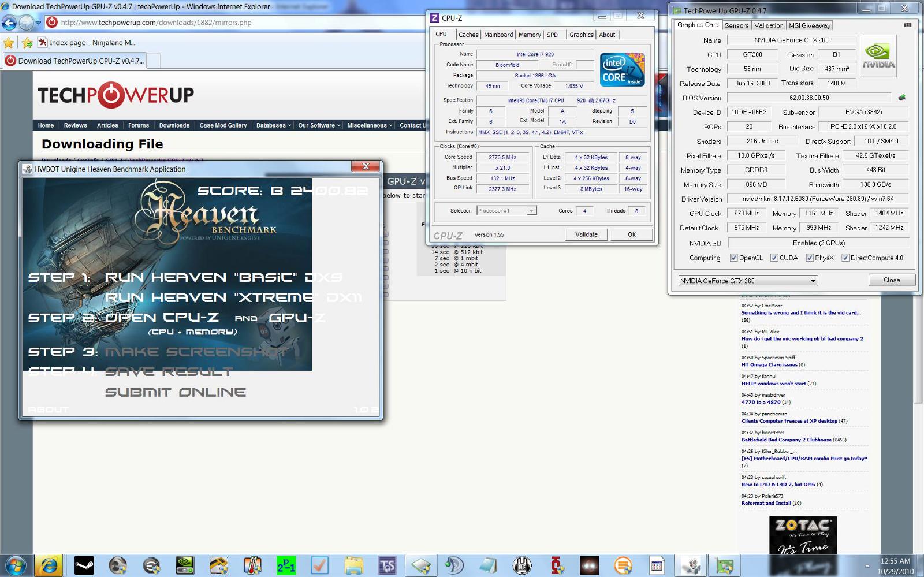Viewport: 924px width, 577px height.
Task: Open the blue checkmark taskbar icon
Action: [319, 565]
